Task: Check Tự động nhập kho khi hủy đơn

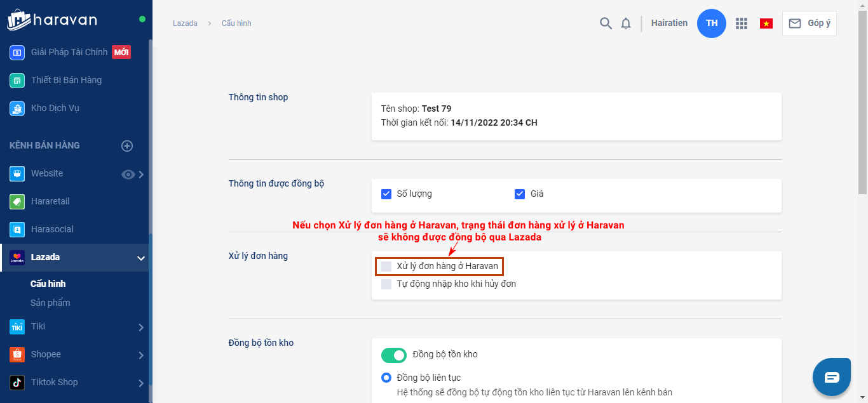Action: coord(386,284)
